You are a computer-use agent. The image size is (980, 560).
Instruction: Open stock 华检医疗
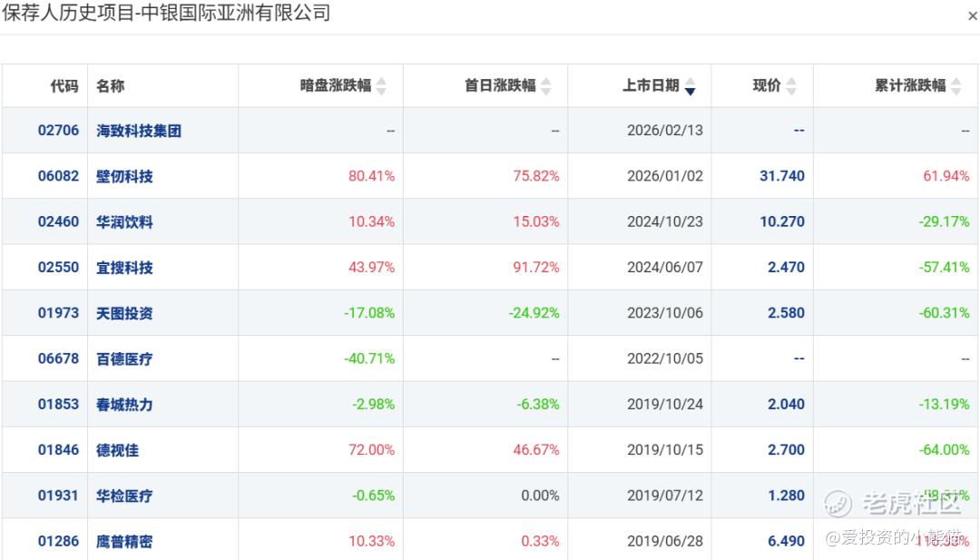click(124, 496)
